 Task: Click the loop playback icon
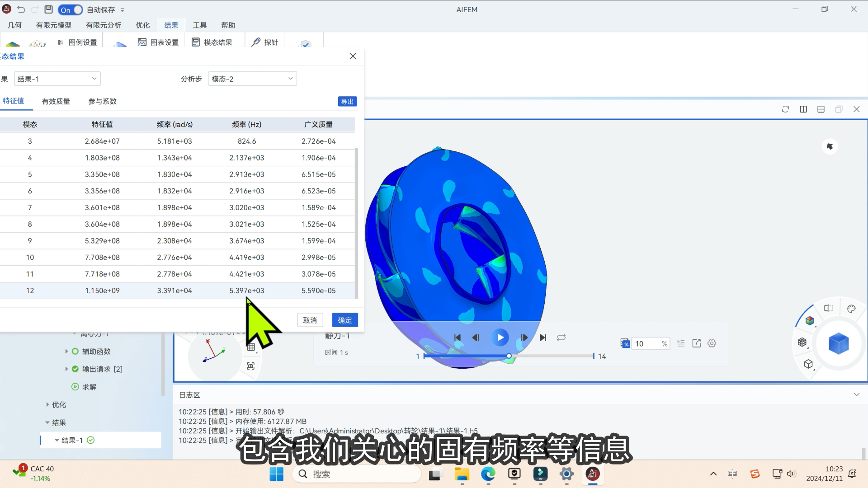(x=561, y=338)
